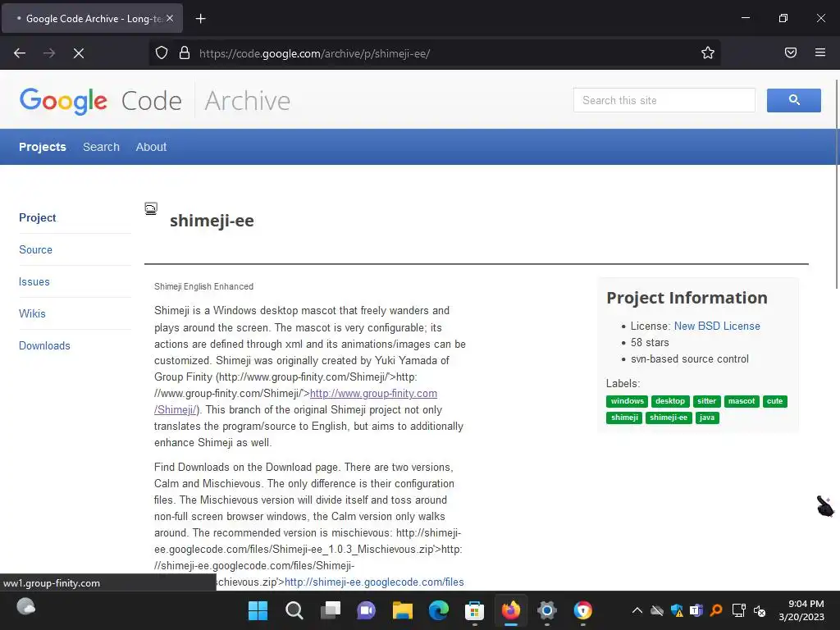Click the mascot label tag
840x630 pixels.
pos(742,401)
